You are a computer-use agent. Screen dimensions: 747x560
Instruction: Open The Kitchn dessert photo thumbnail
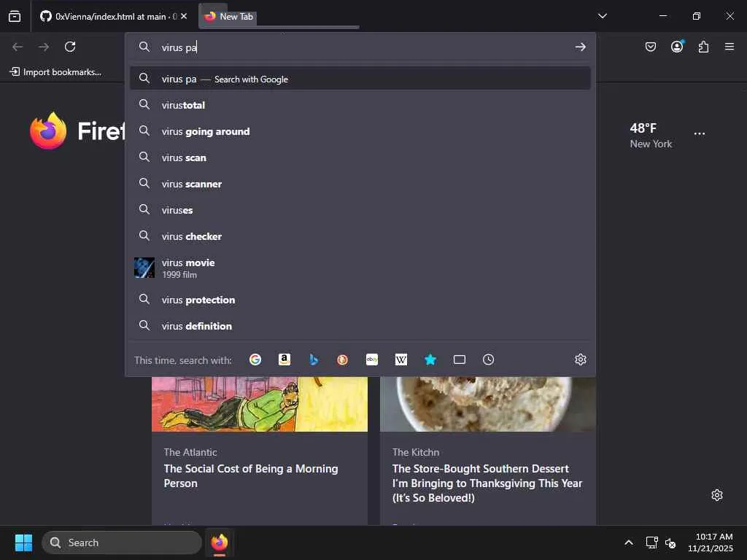pyautogui.click(x=488, y=404)
